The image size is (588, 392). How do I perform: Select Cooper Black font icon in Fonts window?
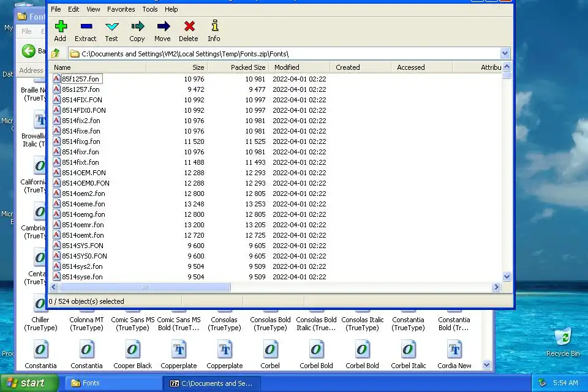(132, 350)
